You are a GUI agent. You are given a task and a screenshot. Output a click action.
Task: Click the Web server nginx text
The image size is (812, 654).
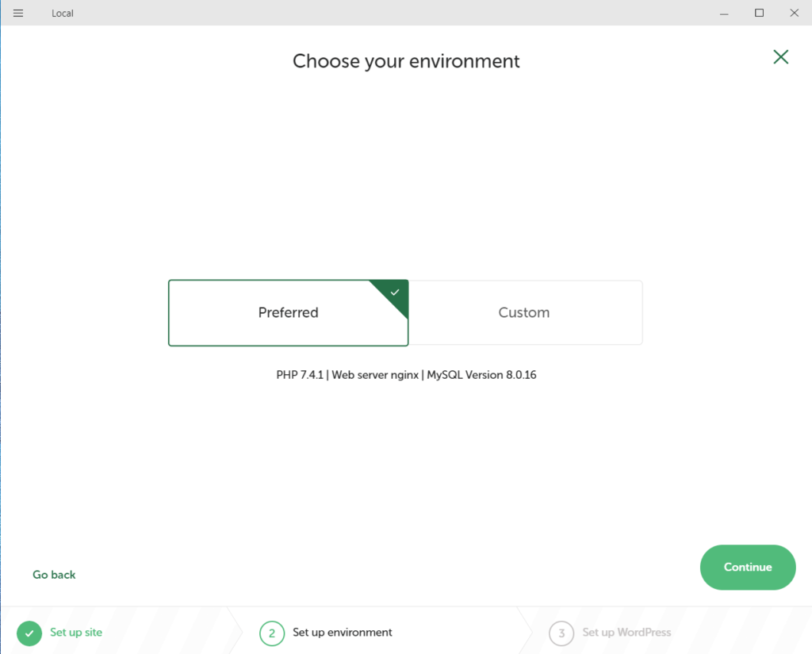click(376, 375)
